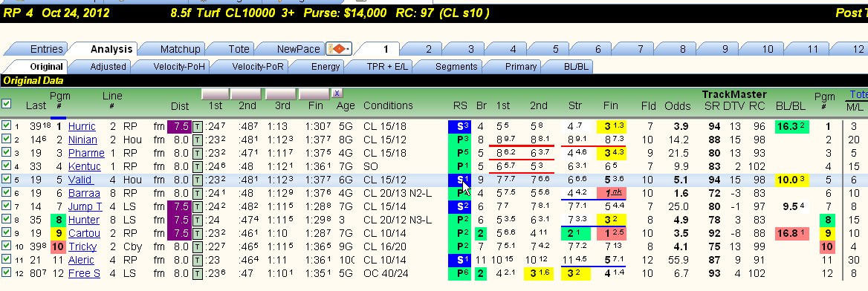Click the S1 running style badge for Aleric

pos(459,260)
